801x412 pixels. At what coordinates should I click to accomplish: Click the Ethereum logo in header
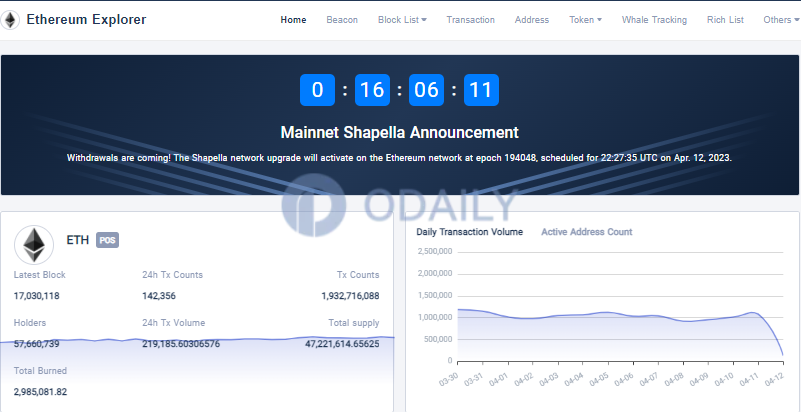point(11,20)
